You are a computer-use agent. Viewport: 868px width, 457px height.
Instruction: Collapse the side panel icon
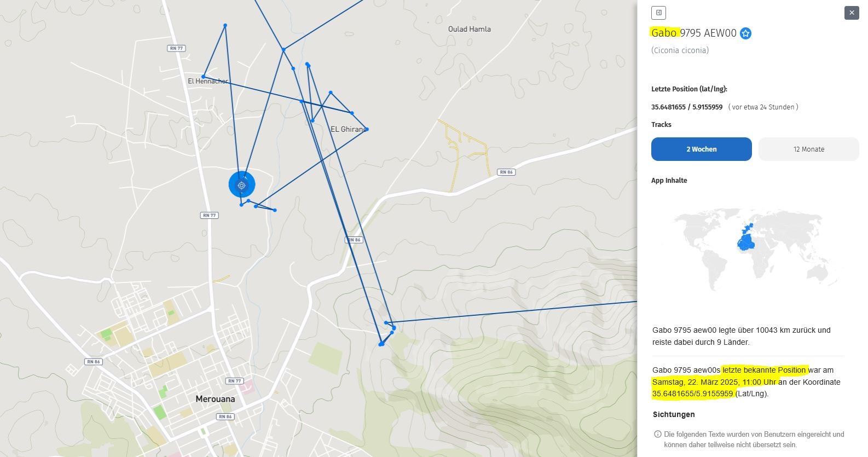[658, 13]
